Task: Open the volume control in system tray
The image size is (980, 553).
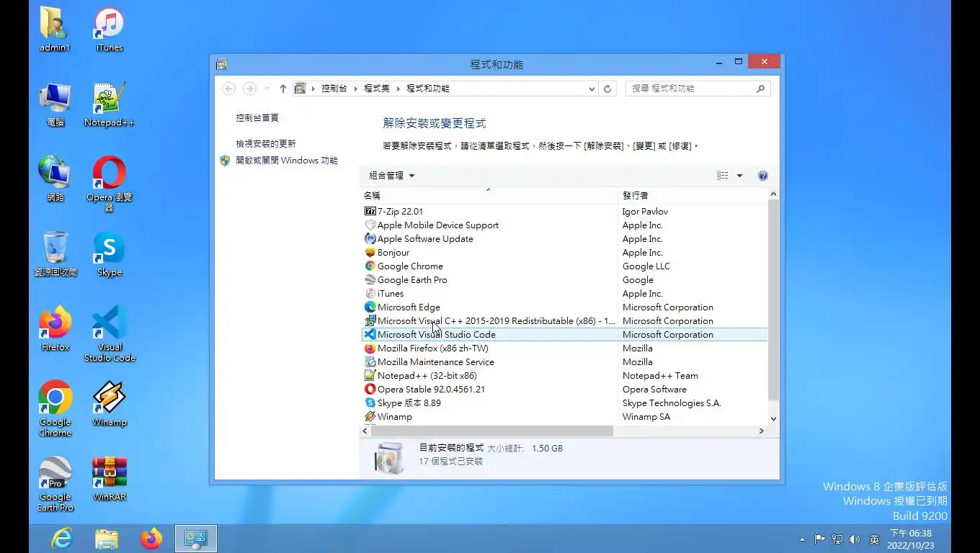Action: (855, 539)
